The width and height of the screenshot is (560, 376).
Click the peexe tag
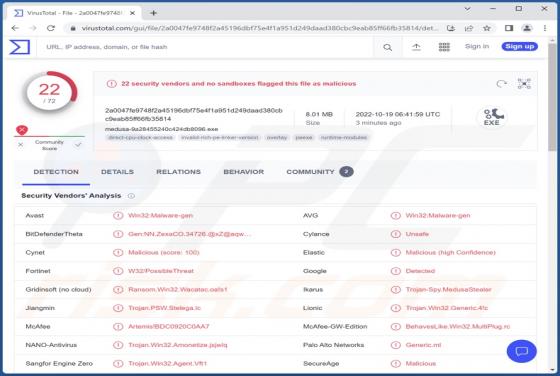point(304,137)
